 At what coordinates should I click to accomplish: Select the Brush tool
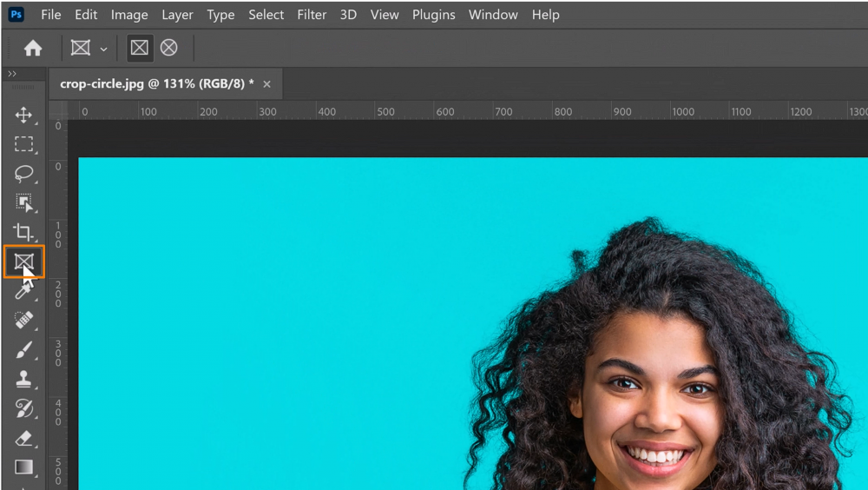23,350
